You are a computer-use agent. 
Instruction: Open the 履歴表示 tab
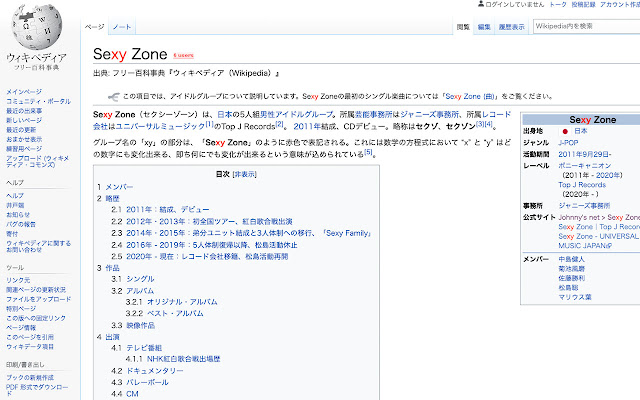click(x=511, y=27)
